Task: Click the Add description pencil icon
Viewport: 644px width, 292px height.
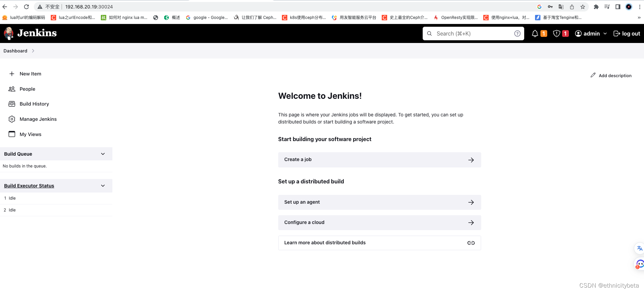Action: [x=593, y=75]
